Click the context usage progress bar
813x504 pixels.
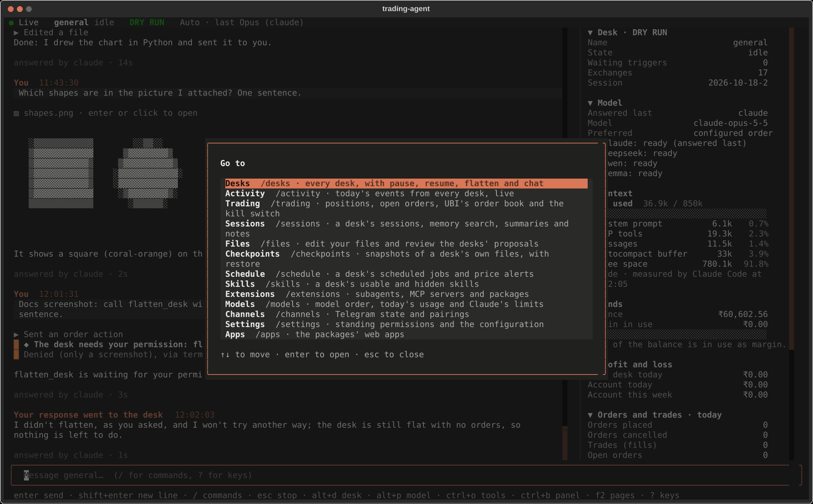(x=687, y=214)
